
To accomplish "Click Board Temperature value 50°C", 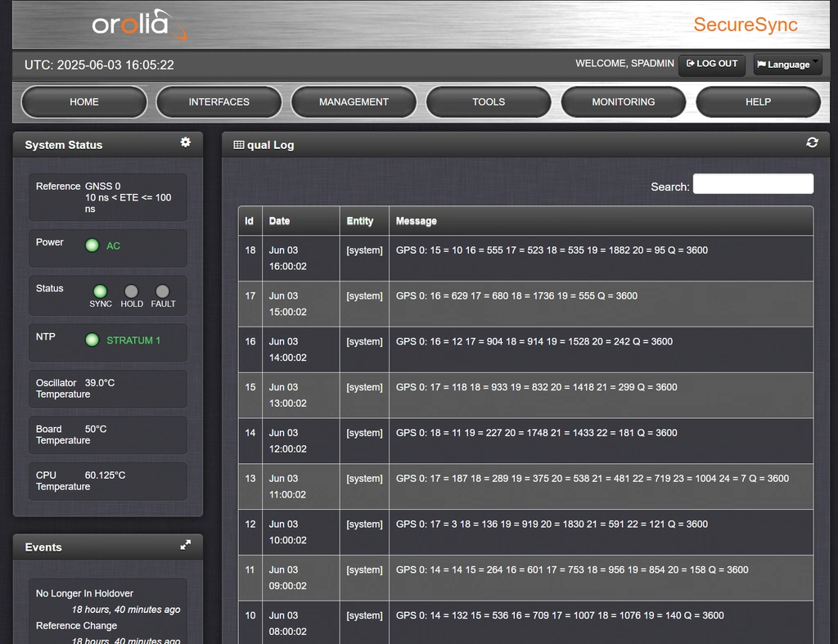I will [x=96, y=429].
